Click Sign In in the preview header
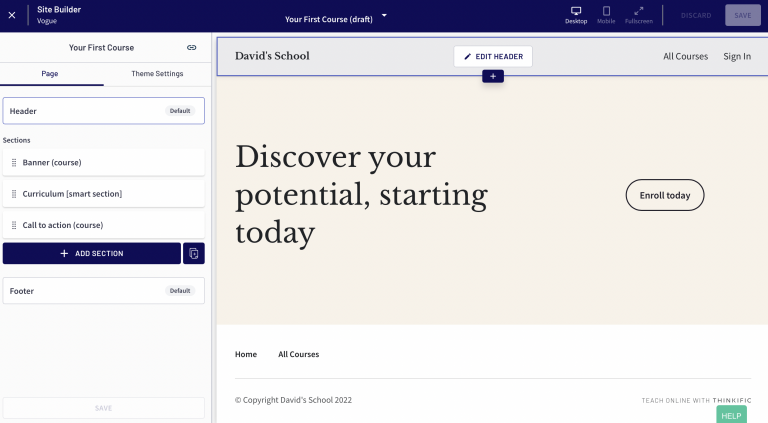The width and height of the screenshot is (768, 423). click(737, 56)
